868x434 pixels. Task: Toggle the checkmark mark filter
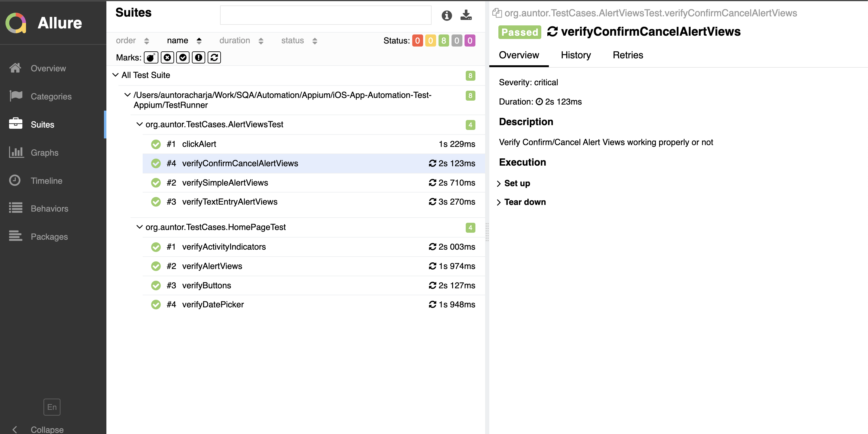pos(183,57)
